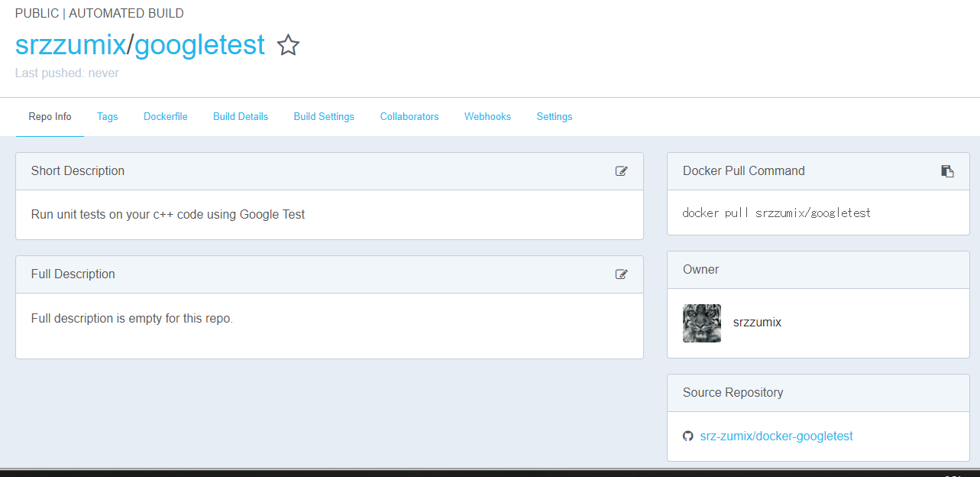The height and width of the screenshot is (477, 980).
Task: Open the Build Settings tab
Action: [x=324, y=117]
